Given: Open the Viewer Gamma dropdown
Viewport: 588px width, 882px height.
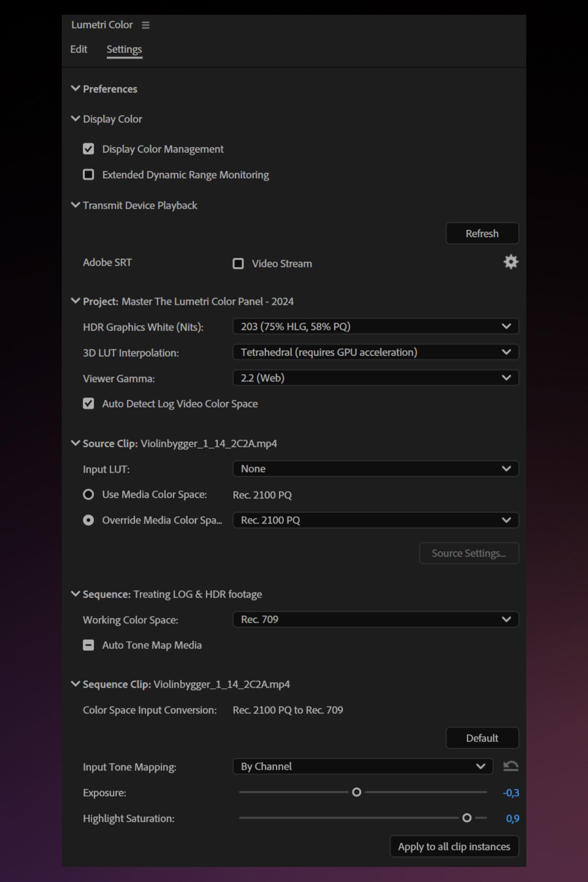Looking at the screenshot, I should [375, 378].
